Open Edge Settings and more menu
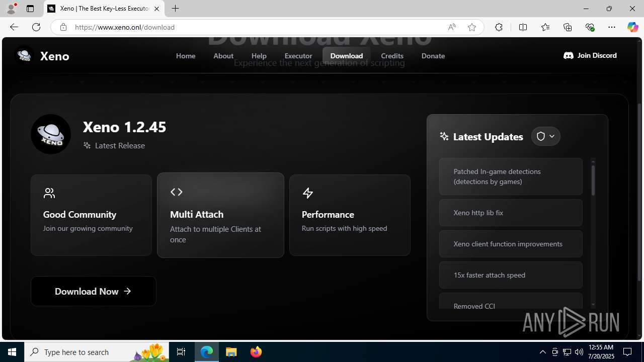This screenshot has width=644, height=362. point(612,27)
